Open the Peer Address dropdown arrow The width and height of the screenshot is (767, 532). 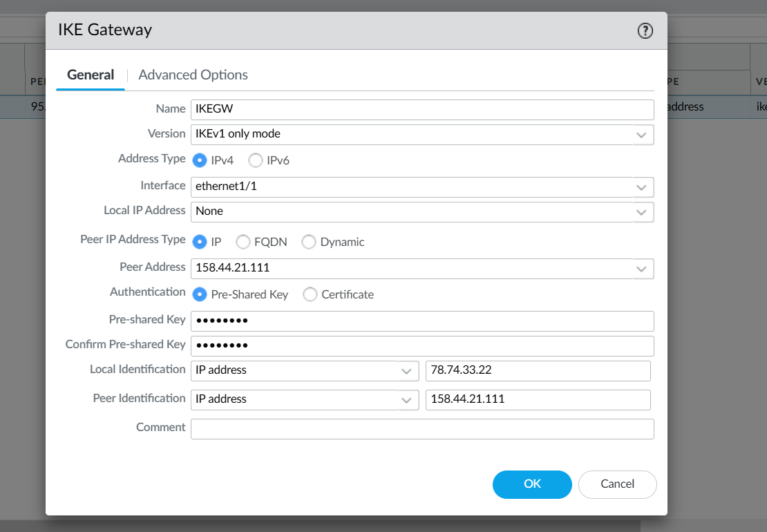click(642, 268)
